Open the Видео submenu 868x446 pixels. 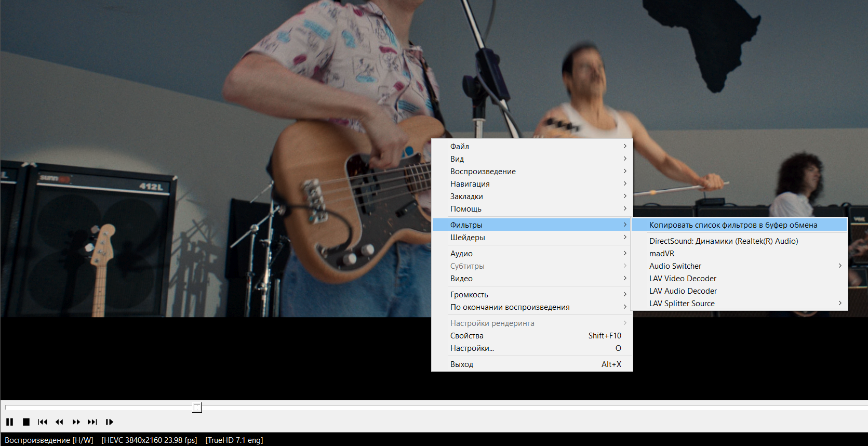point(532,279)
